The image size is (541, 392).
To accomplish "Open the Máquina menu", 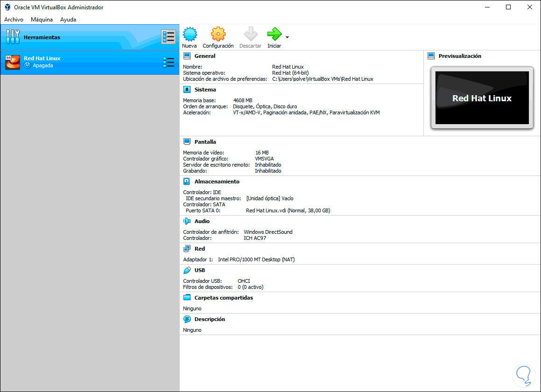I will click(x=42, y=20).
